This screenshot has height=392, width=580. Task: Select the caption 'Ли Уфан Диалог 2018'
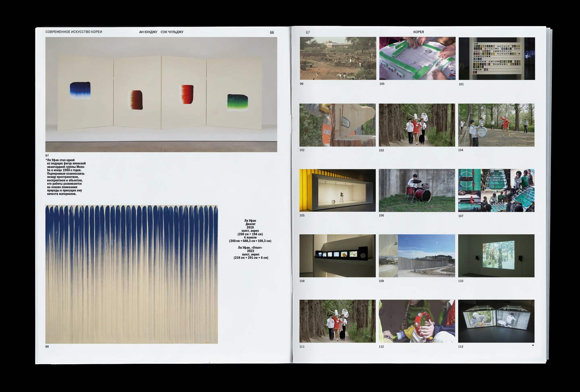click(x=250, y=231)
